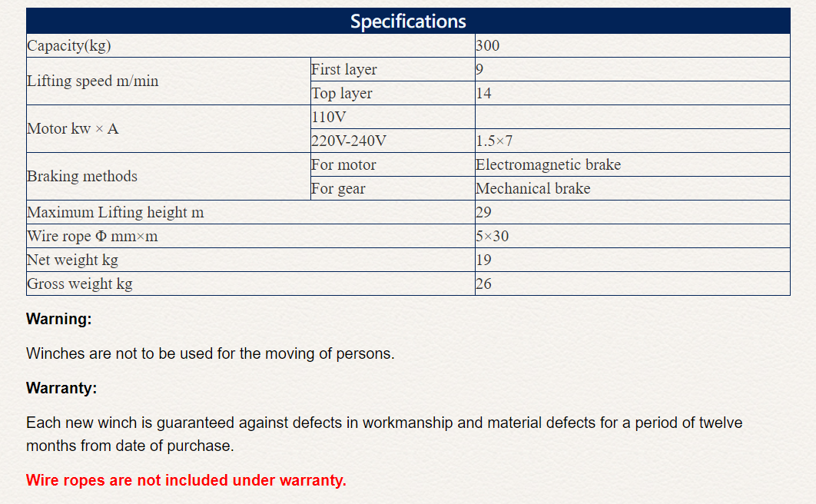Select the 5×30 wire rope value

coord(493,237)
